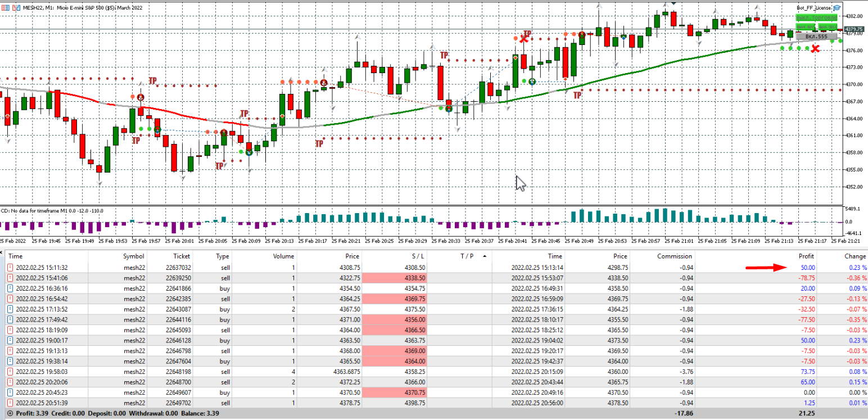
Task: Click the buy deal icon for 17:49:42 row
Action: (x=11, y=320)
